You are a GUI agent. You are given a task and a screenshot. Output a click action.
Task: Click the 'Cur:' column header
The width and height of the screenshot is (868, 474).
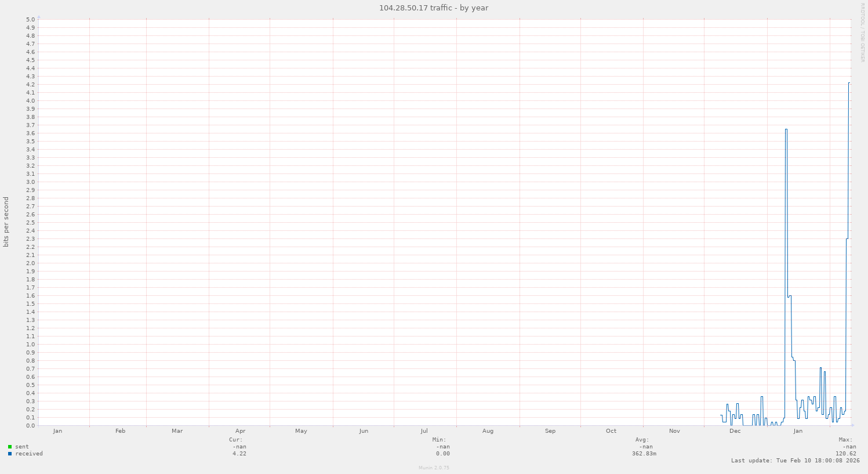(x=236, y=440)
